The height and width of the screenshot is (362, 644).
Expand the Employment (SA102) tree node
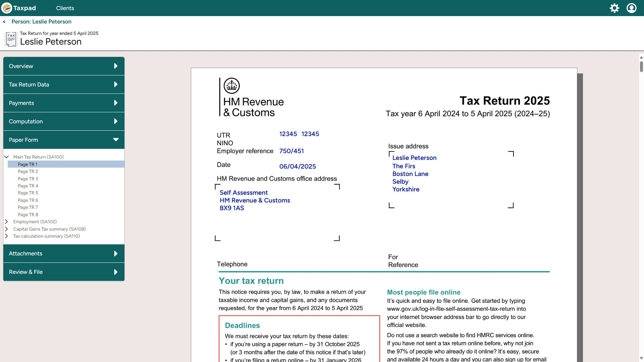coord(6,222)
